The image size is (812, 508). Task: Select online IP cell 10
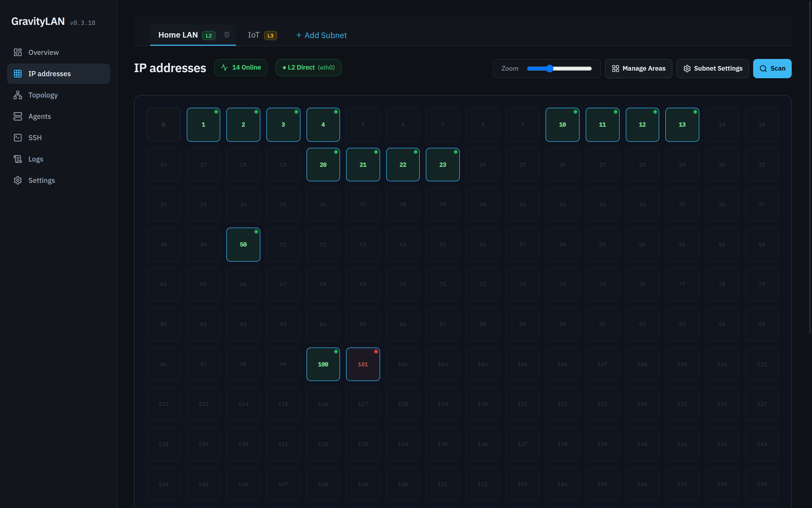click(562, 125)
